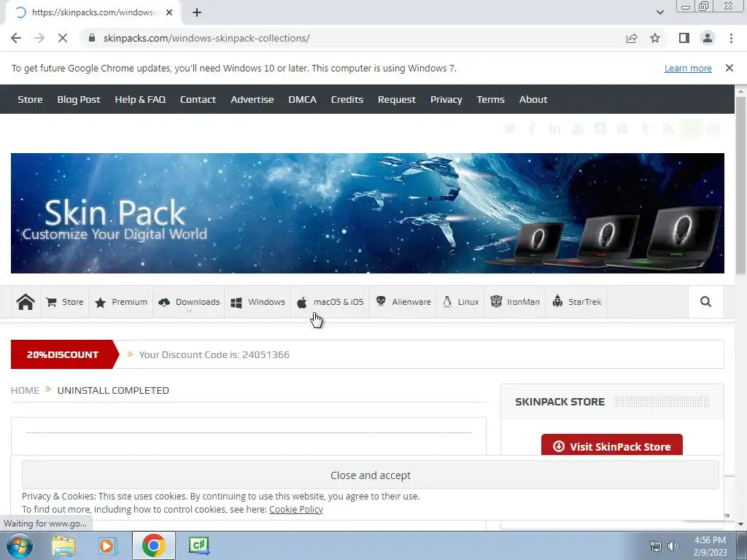Open the IronMan category

click(515, 302)
